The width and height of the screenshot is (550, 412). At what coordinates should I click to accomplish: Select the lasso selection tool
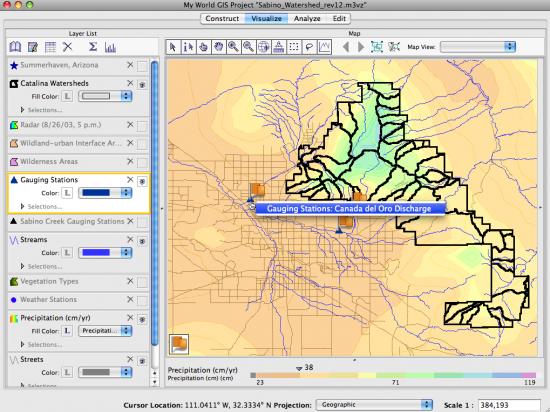coord(309,47)
